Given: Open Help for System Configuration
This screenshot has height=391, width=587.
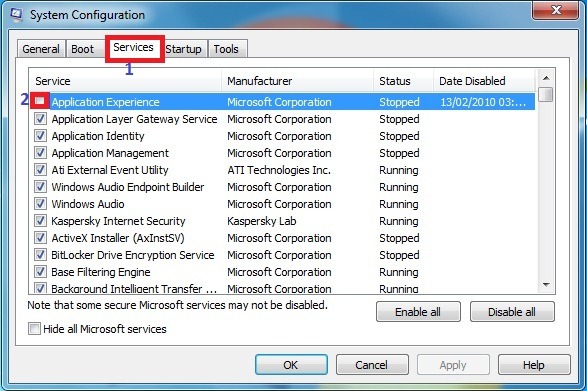Looking at the screenshot, I should (x=534, y=365).
